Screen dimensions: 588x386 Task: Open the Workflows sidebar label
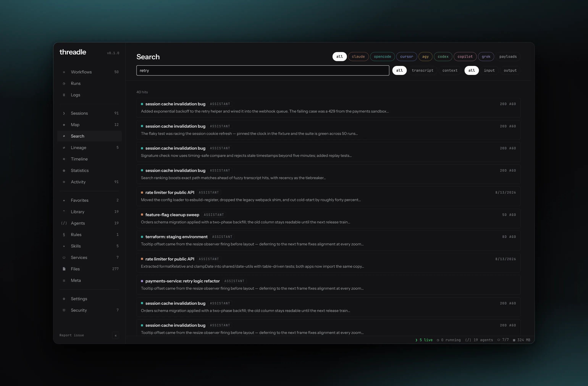[81, 72]
